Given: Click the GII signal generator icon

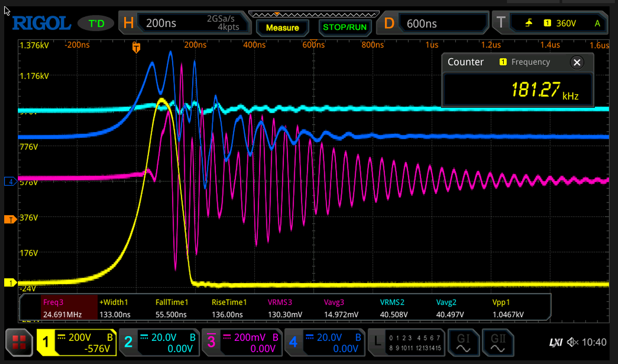Looking at the screenshot, I should pyautogui.click(x=497, y=342).
